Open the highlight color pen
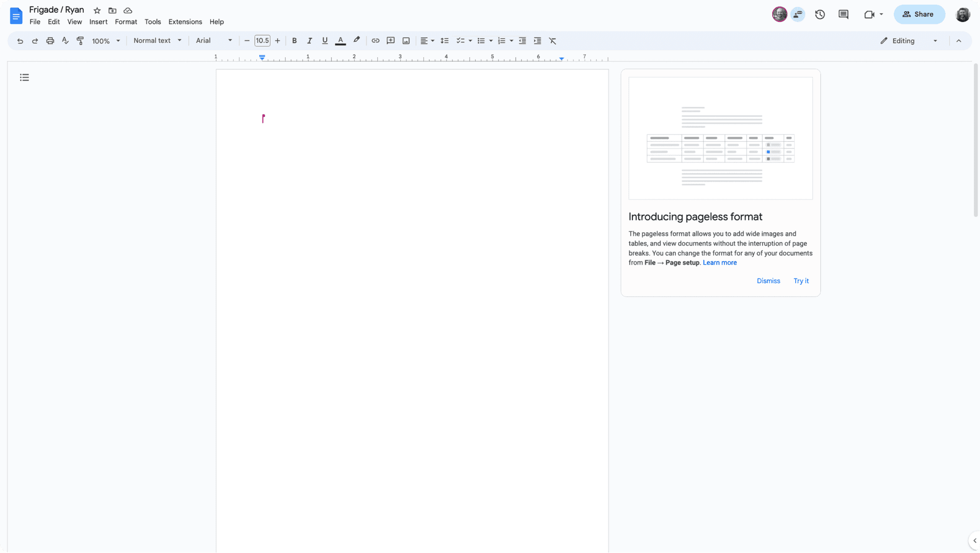Image resolution: width=980 pixels, height=553 pixels. [356, 41]
